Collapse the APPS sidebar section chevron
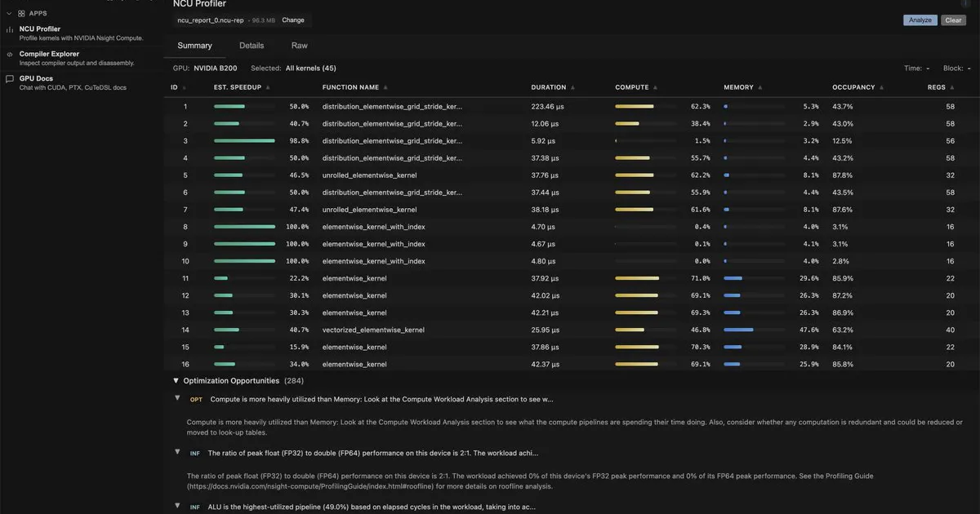Image resolution: width=980 pixels, height=514 pixels. [x=9, y=13]
